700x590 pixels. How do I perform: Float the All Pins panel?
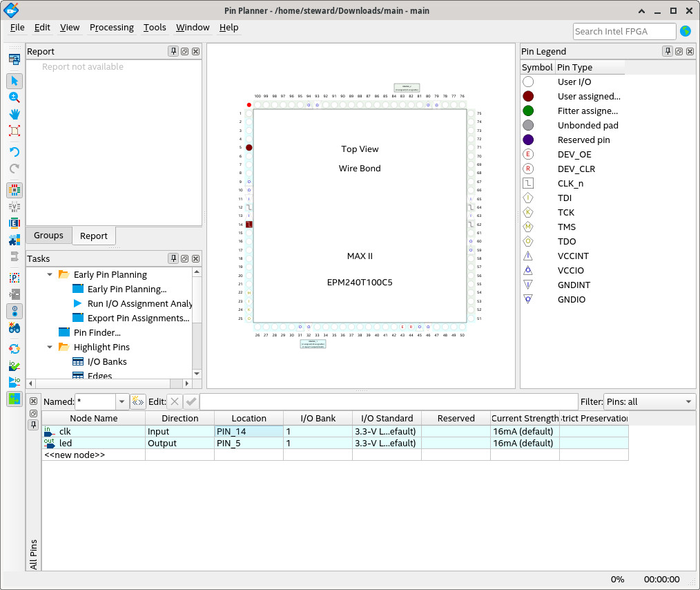34,413
